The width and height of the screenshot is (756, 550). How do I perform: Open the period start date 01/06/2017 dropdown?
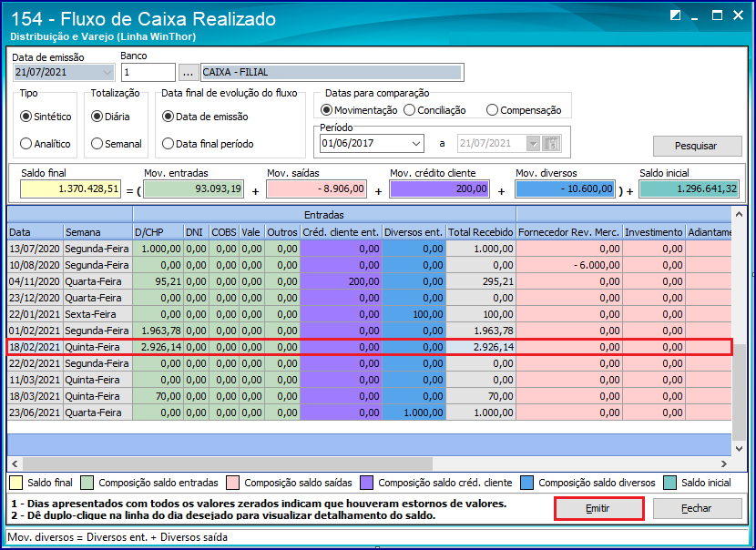(x=415, y=144)
